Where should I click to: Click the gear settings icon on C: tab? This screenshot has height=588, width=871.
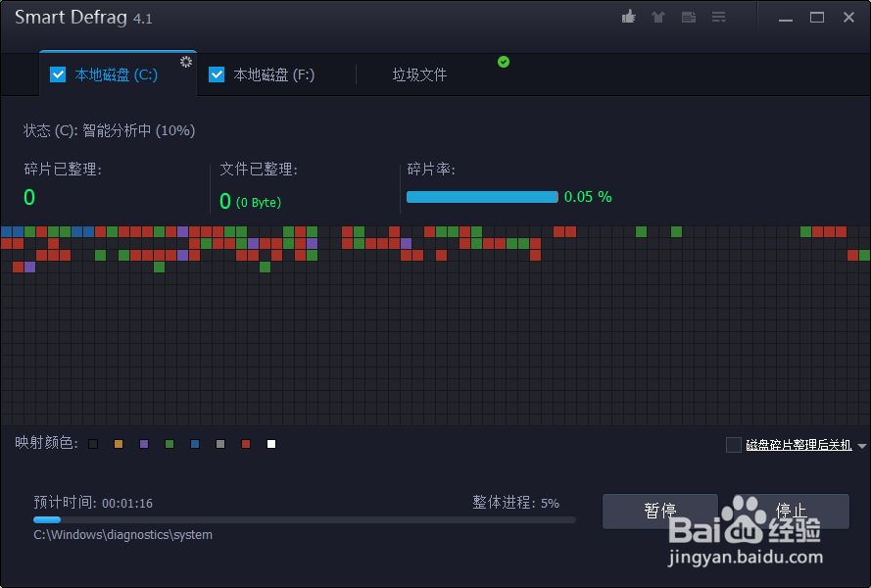186,62
